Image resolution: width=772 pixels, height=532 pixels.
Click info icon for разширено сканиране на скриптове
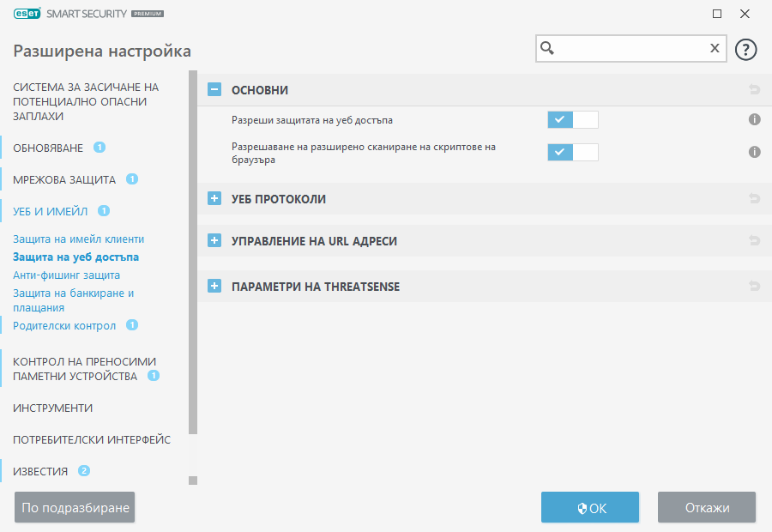754,152
